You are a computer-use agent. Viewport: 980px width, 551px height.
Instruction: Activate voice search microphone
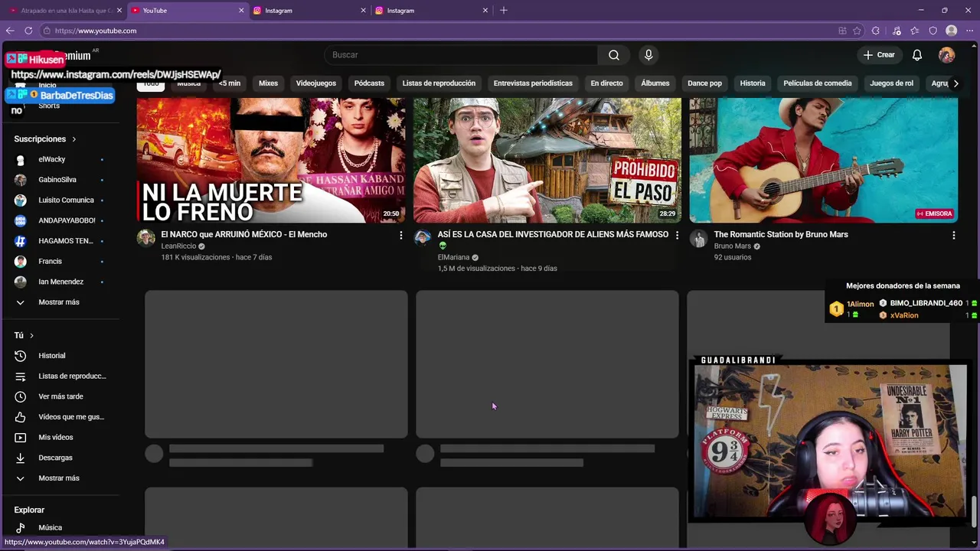(x=648, y=55)
